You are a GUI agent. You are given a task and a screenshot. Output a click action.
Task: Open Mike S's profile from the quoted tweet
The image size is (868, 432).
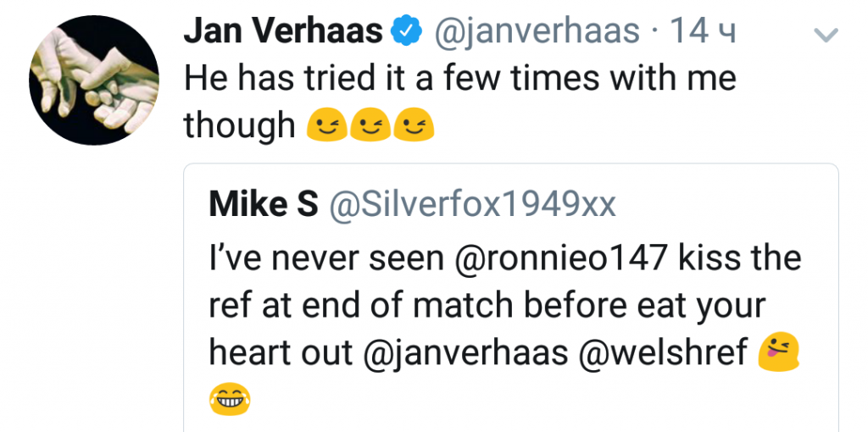[x=263, y=204]
